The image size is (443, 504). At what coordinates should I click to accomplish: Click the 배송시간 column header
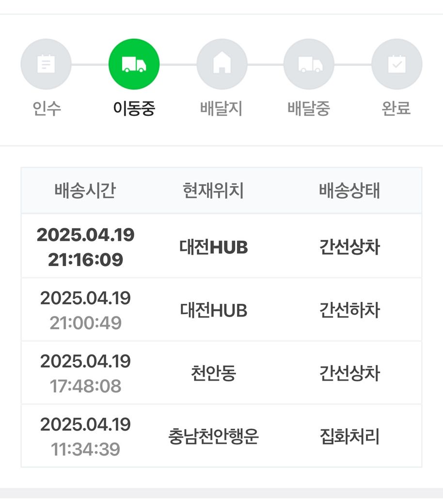click(x=85, y=191)
